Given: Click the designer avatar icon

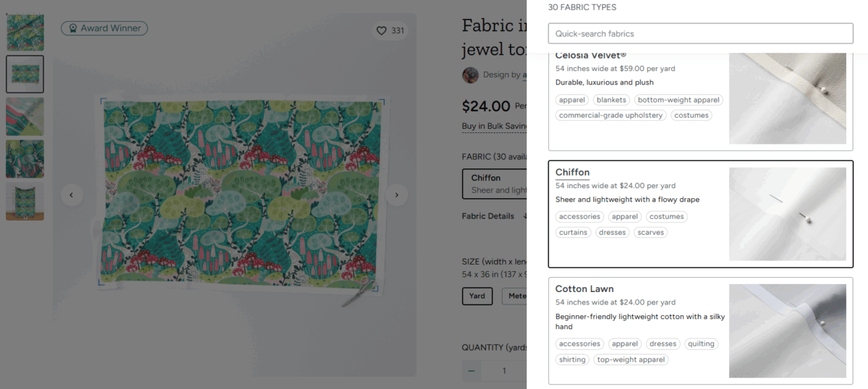Looking at the screenshot, I should [471, 74].
